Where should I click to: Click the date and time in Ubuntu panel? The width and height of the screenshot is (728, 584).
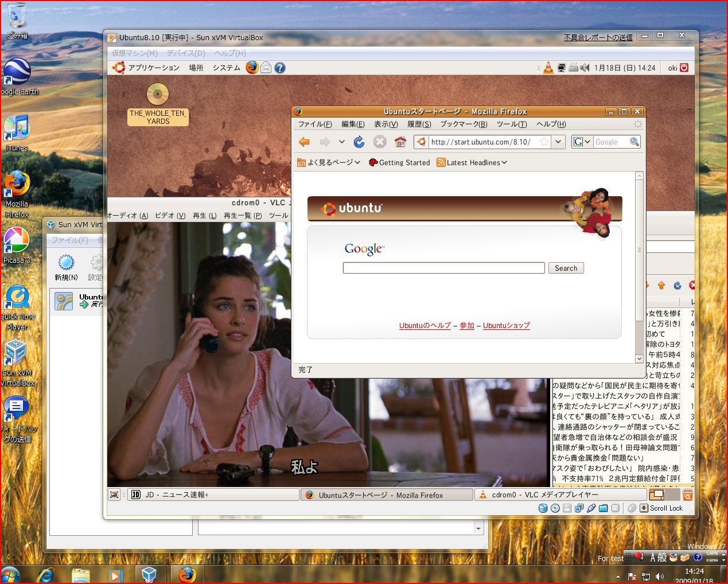(x=625, y=68)
